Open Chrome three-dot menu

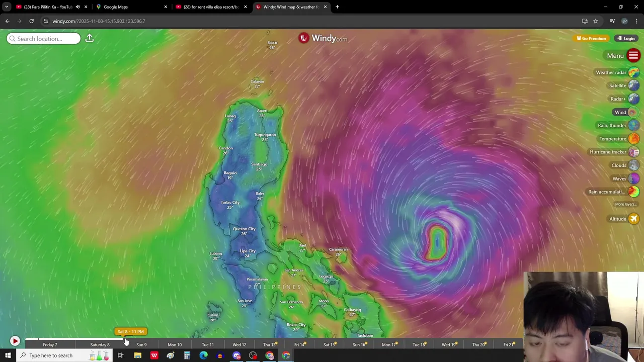coord(636,21)
